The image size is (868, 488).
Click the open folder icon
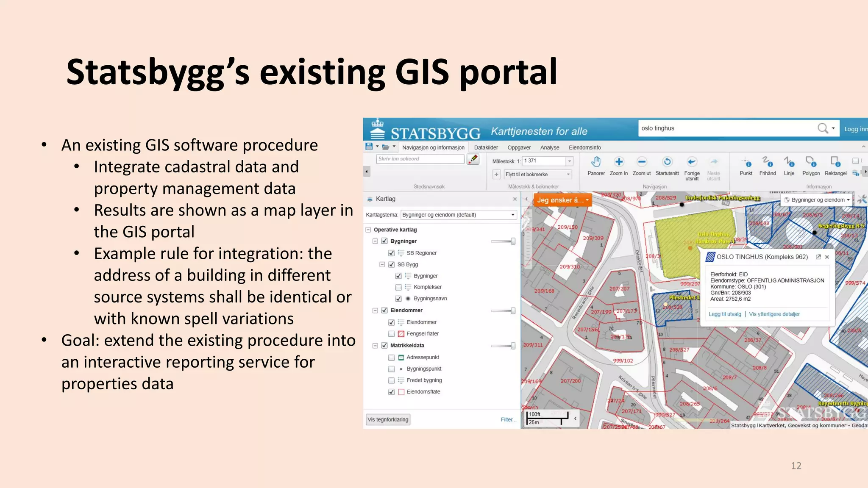coord(386,147)
